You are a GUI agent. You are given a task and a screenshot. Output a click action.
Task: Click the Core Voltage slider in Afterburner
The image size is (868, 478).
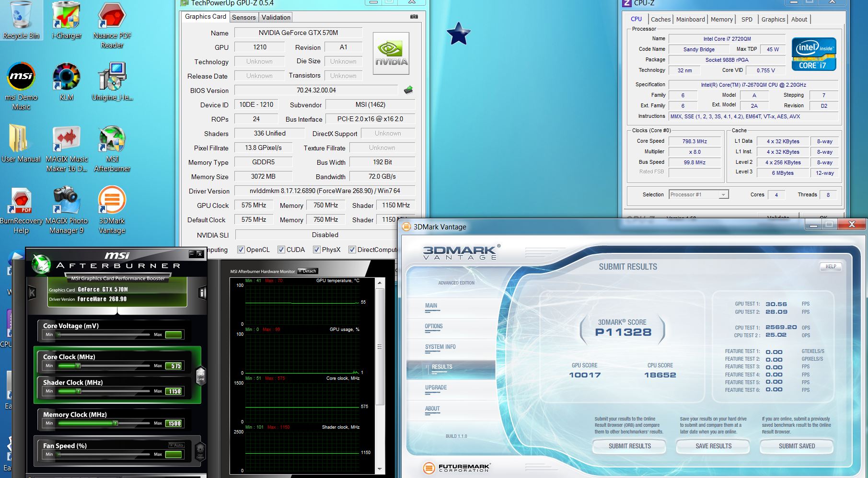pyautogui.click(x=104, y=334)
